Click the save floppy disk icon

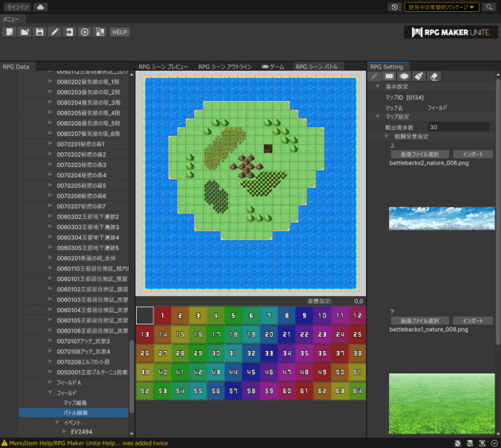coord(39,32)
